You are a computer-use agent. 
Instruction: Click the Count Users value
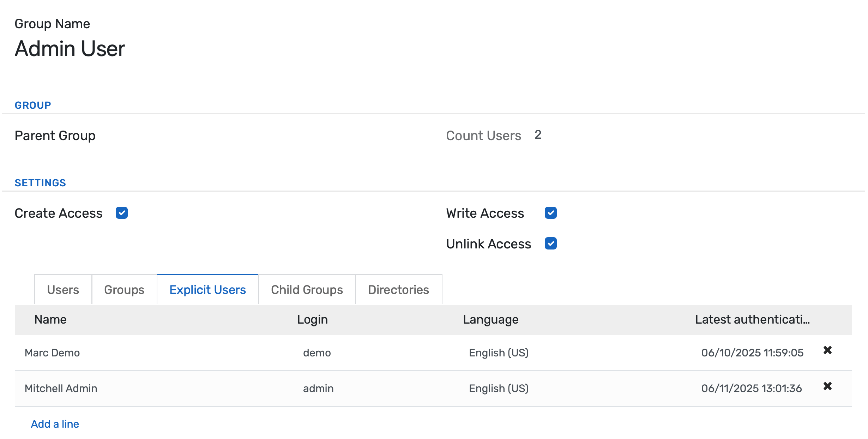coord(538,135)
